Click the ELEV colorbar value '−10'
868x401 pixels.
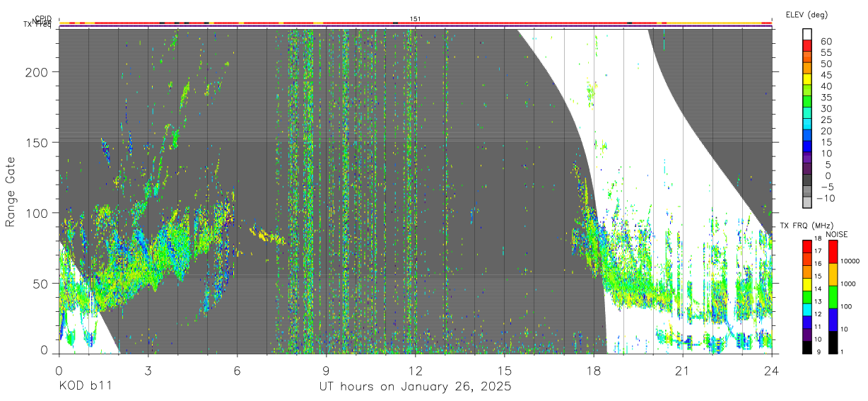coord(824,198)
